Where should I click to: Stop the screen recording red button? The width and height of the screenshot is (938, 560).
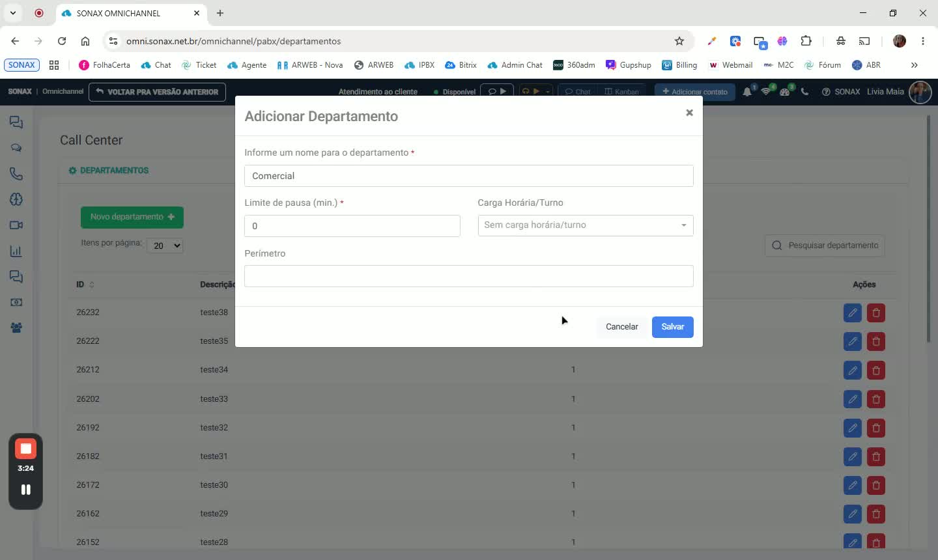25,449
